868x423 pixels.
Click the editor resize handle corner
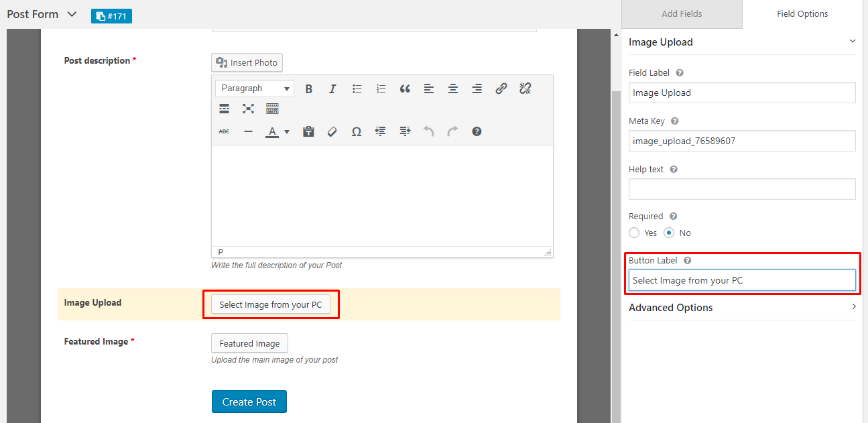pyautogui.click(x=548, y=253)
